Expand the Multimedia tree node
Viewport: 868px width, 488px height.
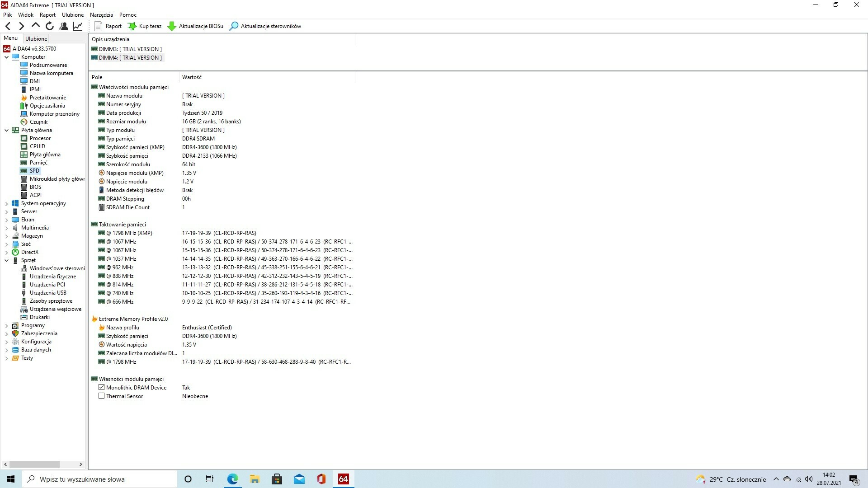6,228
